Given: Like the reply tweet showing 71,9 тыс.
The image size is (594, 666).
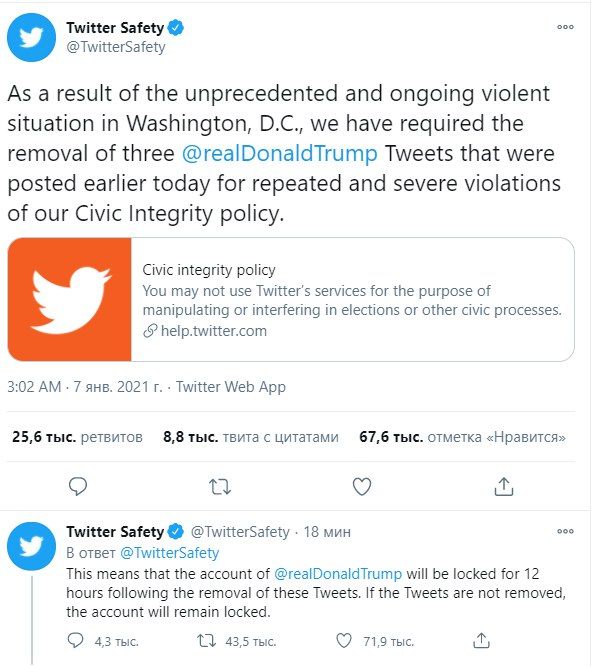Looking at the screenshot, I should tap(344, 641).
